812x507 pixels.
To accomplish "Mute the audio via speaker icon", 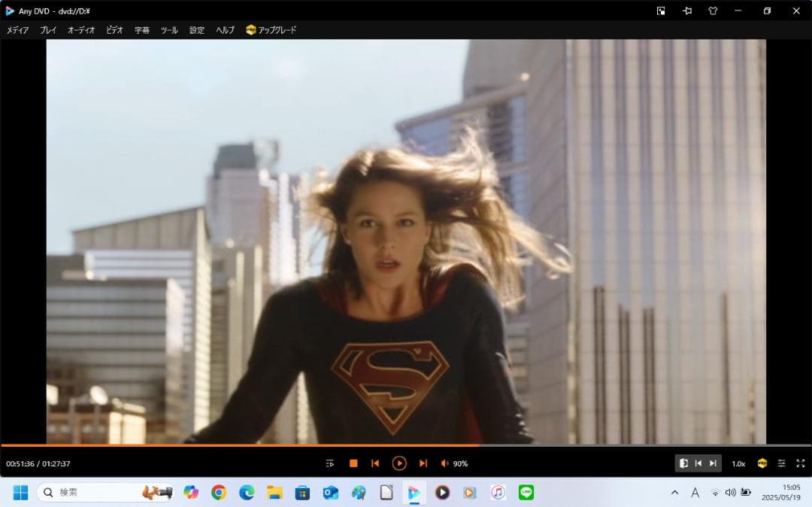I will click(x=444, y=463).
